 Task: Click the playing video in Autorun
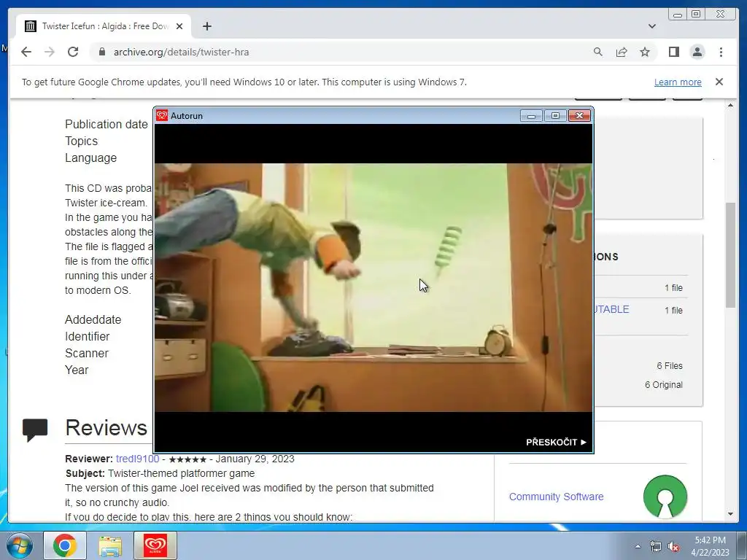point(373,287)
